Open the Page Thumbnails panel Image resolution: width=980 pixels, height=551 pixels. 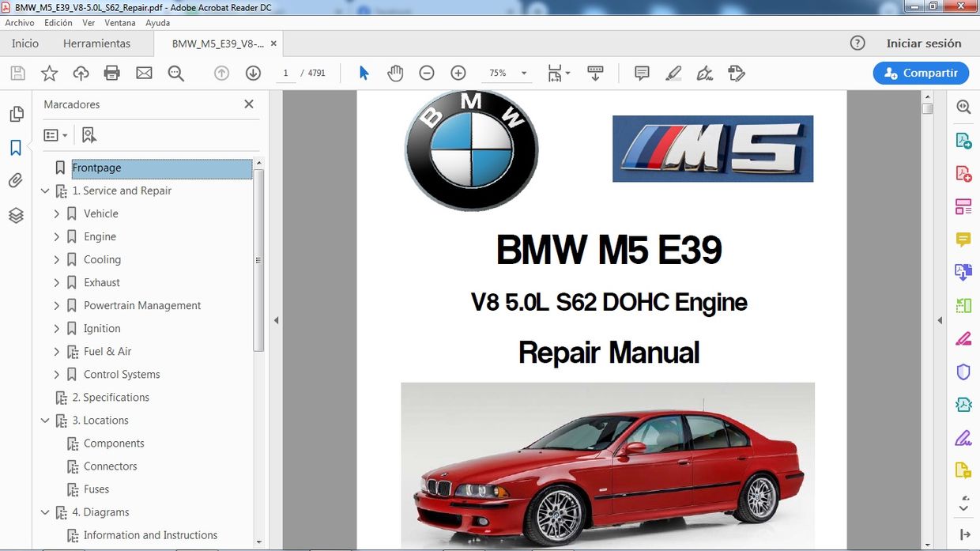pos(17,114)
